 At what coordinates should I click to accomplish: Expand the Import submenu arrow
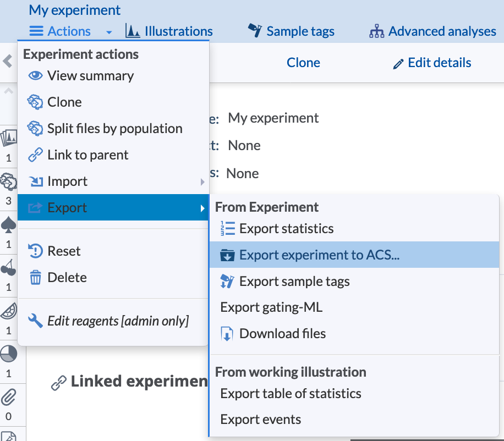[x=202, y=182]
